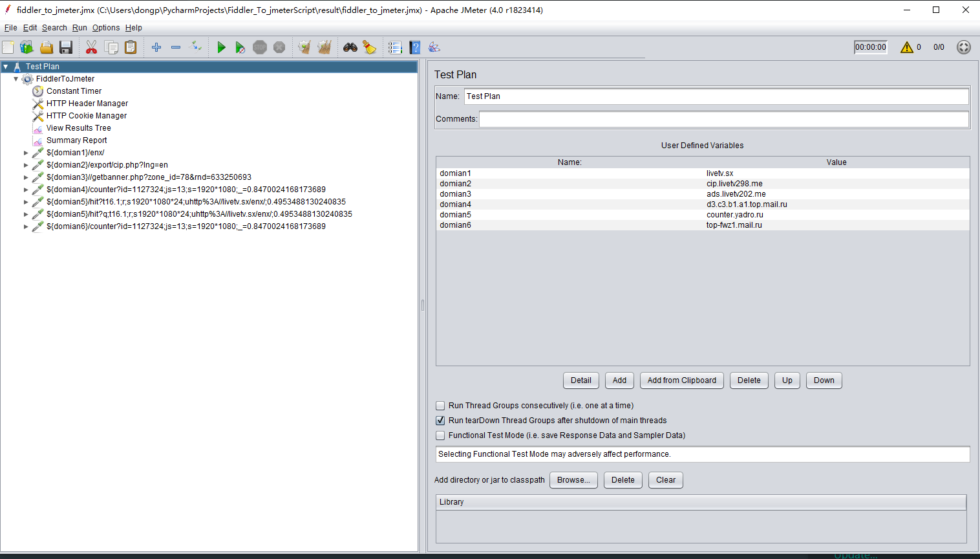The height and width of the screenshot is (559, 980).
Task: Click the remote engines status icon
Action: click(964, 47)
